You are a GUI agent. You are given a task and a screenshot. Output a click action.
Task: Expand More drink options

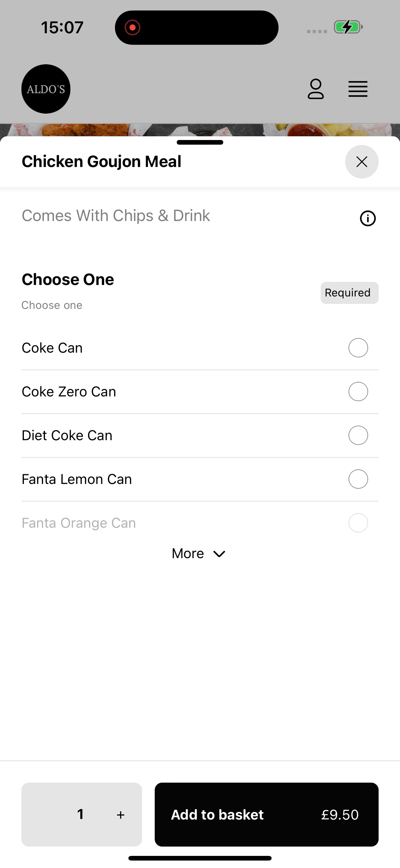click(x=199, y=554)
